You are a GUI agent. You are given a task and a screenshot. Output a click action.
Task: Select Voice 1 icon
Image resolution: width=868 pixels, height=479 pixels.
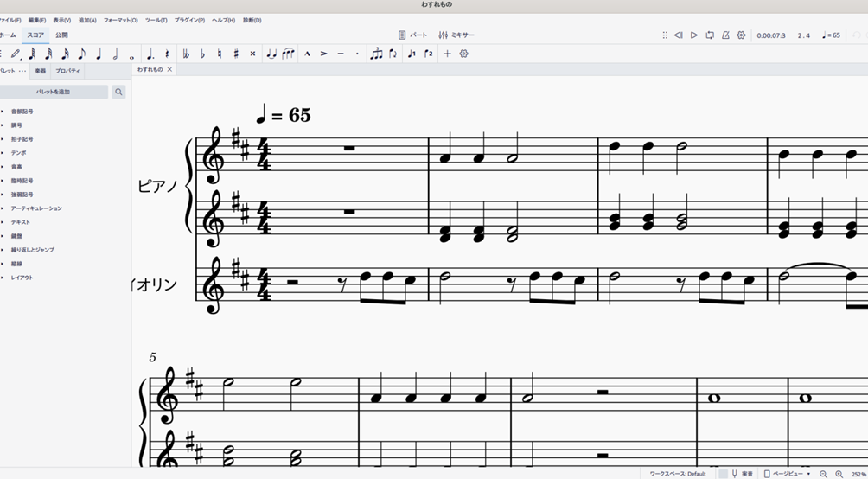coord(411,54)
